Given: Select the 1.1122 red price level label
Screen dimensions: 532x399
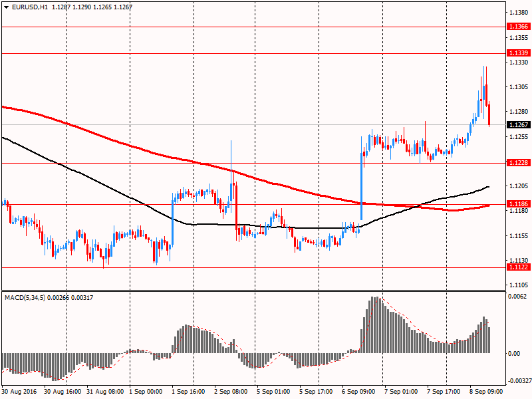Looking at the screenshot, I should pos(519,267).
